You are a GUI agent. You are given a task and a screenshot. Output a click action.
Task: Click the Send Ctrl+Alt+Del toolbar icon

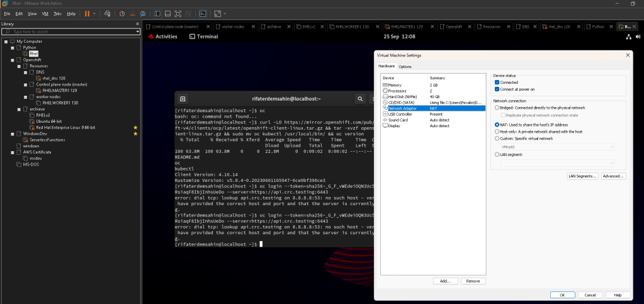[x=108, y=14]
